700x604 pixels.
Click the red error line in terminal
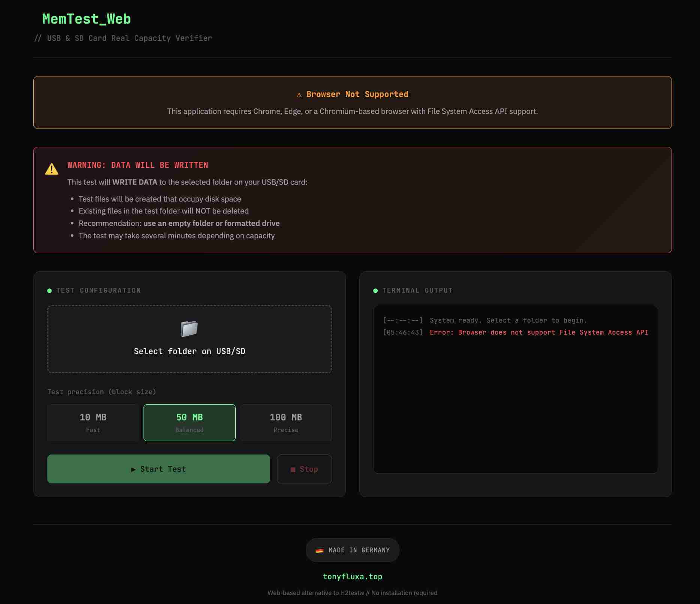(538, 332)
